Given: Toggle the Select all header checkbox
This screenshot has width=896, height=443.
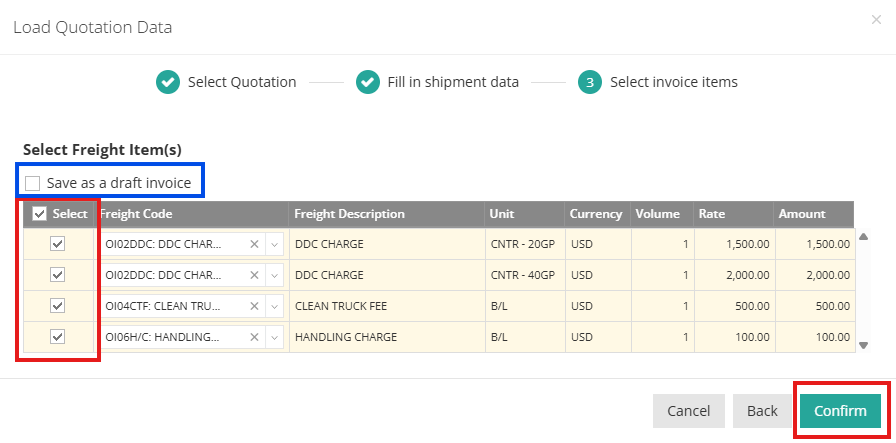Looking at the screenshot, I should click(x=40, y=214).
